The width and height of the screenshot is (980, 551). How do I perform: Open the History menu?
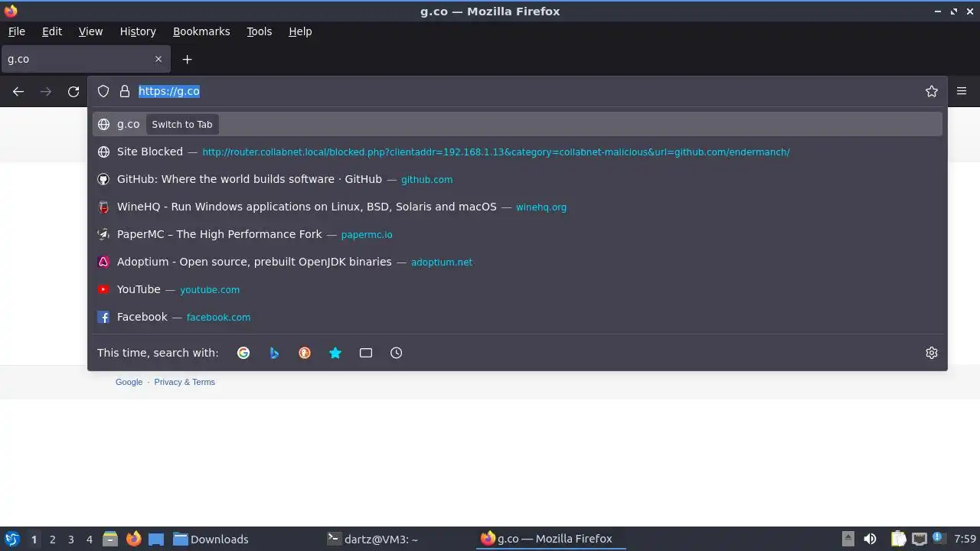coord(138,31)
